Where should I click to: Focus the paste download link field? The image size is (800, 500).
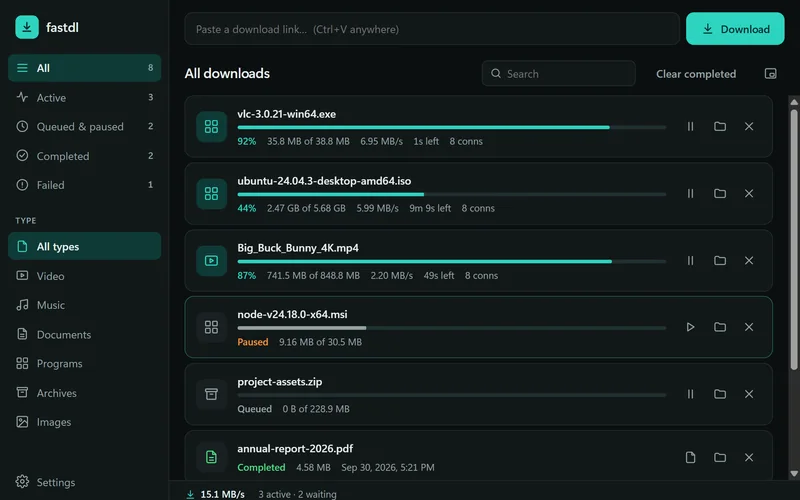432,29
